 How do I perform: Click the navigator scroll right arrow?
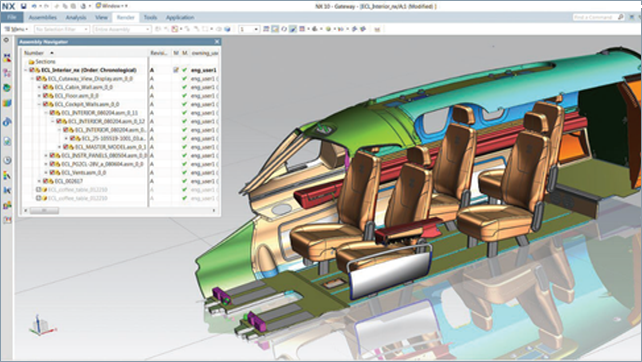[x=214, y=210]
